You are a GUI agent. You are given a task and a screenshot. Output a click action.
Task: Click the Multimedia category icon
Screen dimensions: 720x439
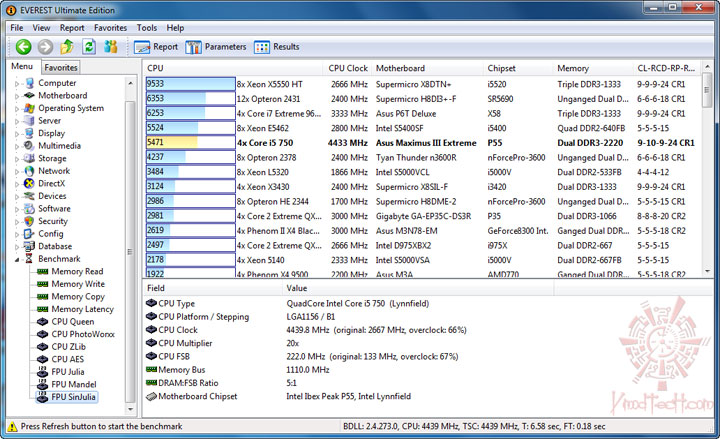(30, 146)
